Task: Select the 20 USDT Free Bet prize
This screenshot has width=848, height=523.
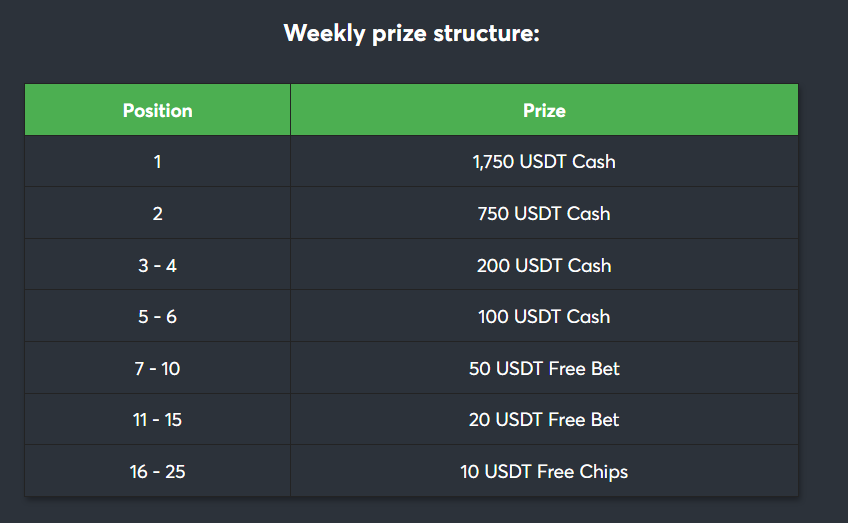Action: tap(544, 419)
